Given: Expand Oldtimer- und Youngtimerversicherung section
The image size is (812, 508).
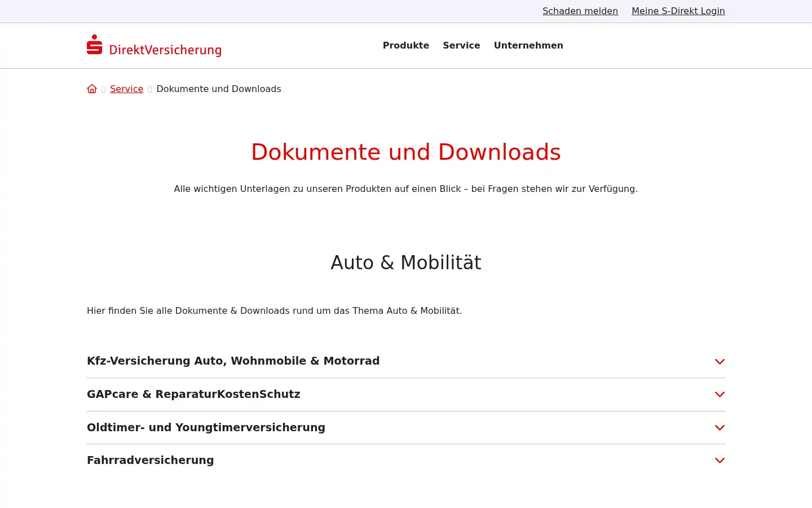Looking at the screenshot, I should click(x=406, y=427).
